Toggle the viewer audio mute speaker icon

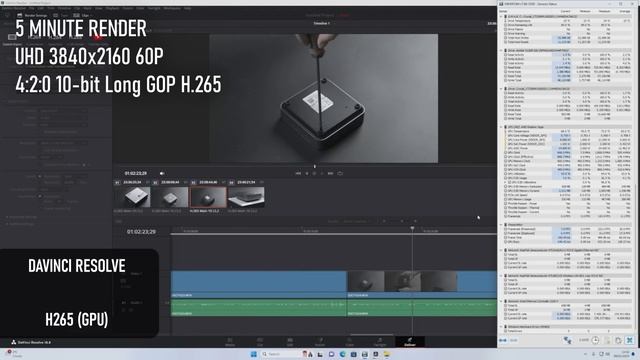[162, 173]
